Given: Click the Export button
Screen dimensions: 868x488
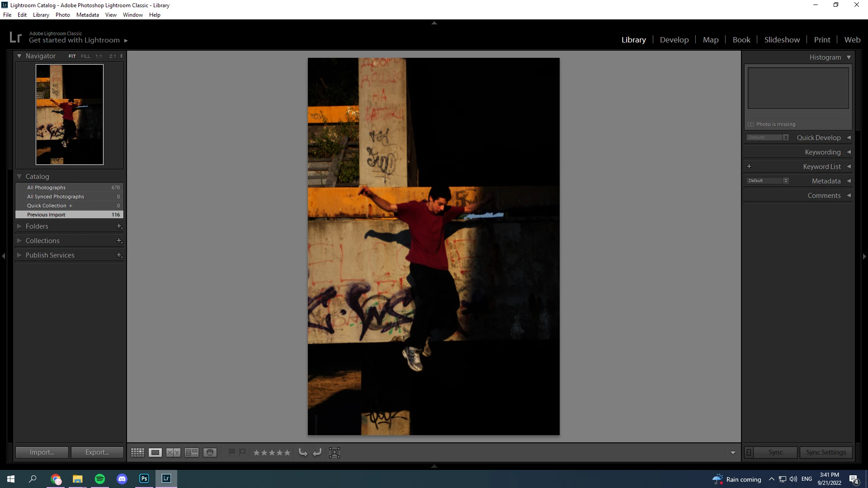Looking at the screenshot, I should [x=97, y=452].
